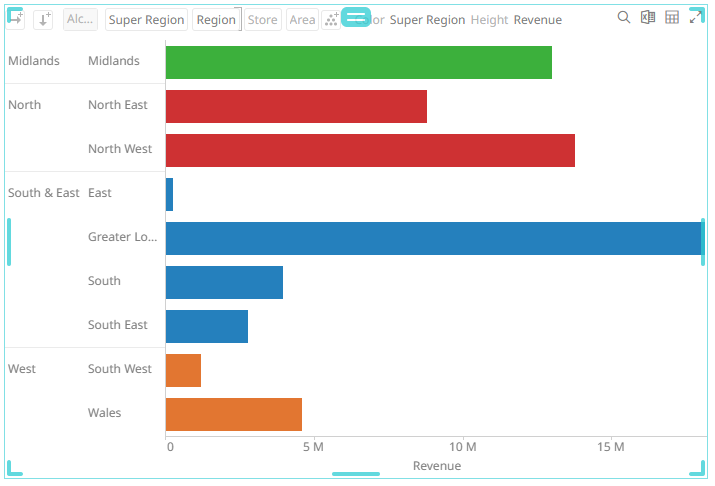Click the 10 M axis tick label
The height and width of the screenshot is (486, 715).
[462, 447]
